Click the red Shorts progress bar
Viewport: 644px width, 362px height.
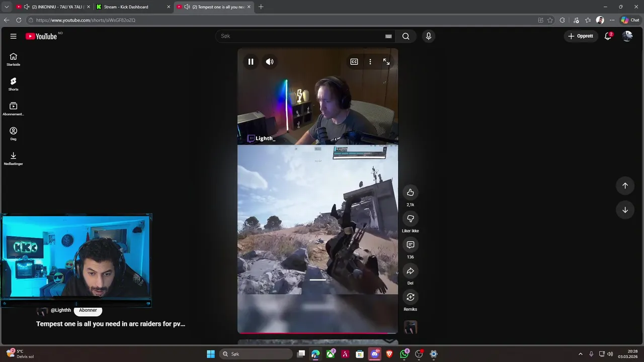[x=317, y=333]
